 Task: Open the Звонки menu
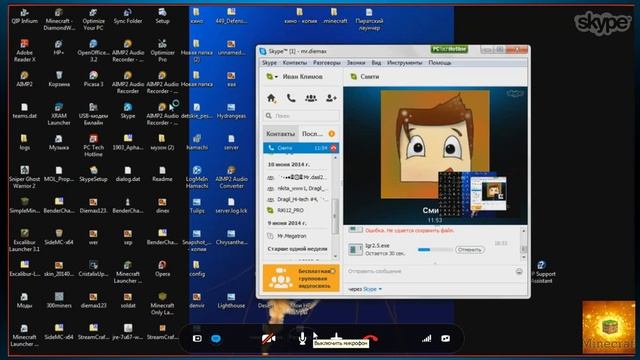pos(356,63)
